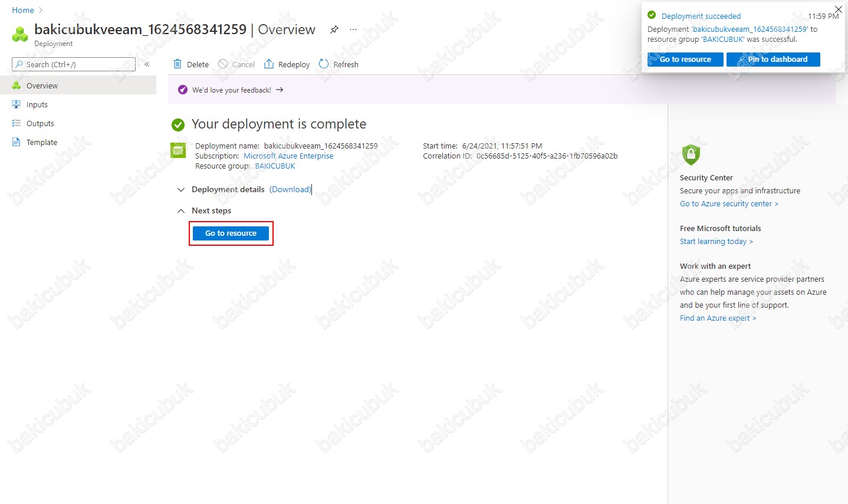The image size is (848, 504).
Task: Focus the Search (Ctrl+/) input field
Action: click(74, 64)
